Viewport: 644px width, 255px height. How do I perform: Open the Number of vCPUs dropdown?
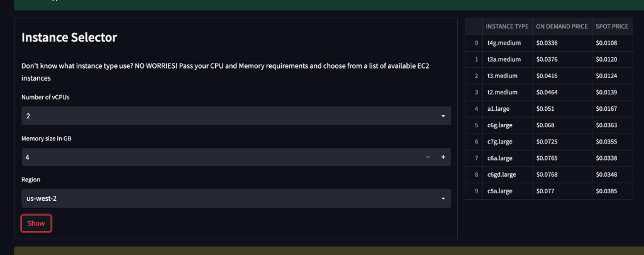236,116
